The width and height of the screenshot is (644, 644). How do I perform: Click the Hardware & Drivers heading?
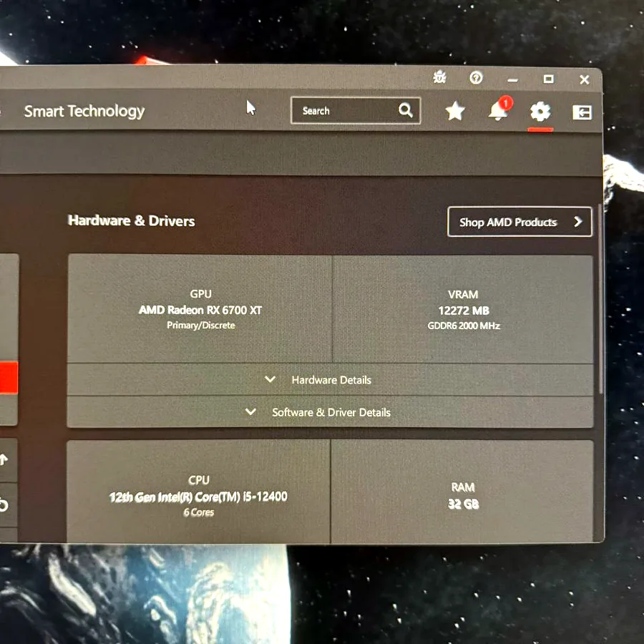pos(132,220)
